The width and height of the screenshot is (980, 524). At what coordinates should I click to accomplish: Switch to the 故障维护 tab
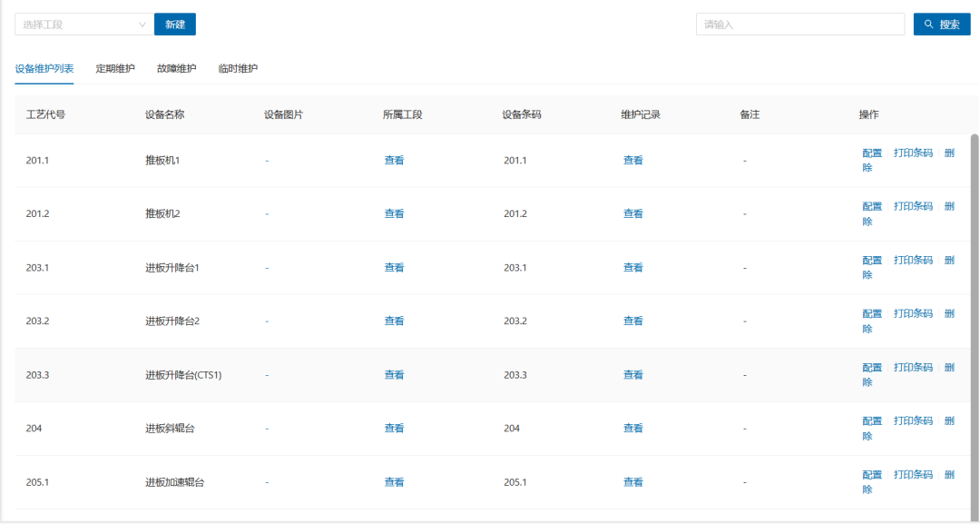176,69
